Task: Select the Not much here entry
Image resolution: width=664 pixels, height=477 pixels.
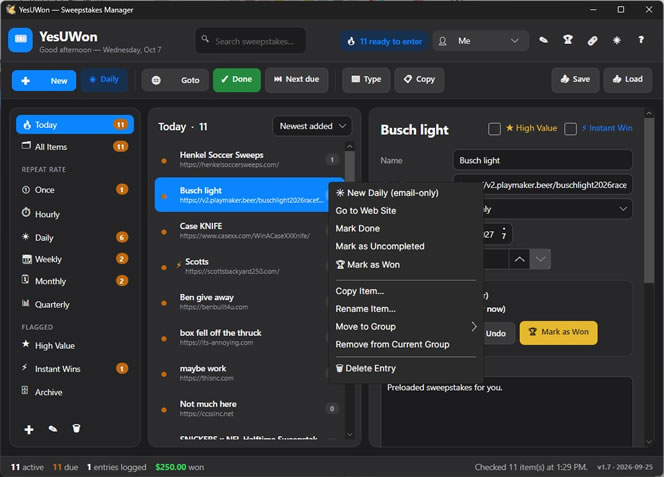Action: [x=249, y=408]
